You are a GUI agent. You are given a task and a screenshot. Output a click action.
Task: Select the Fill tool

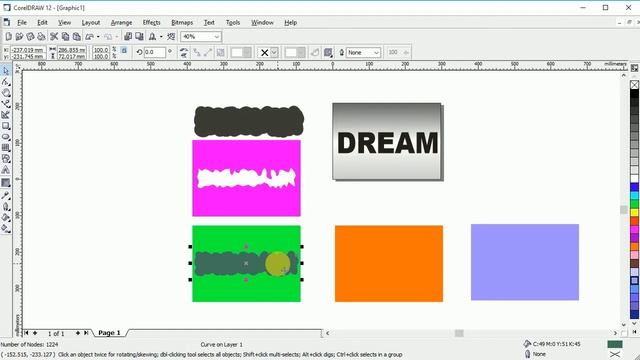click(x=6, y=218)
